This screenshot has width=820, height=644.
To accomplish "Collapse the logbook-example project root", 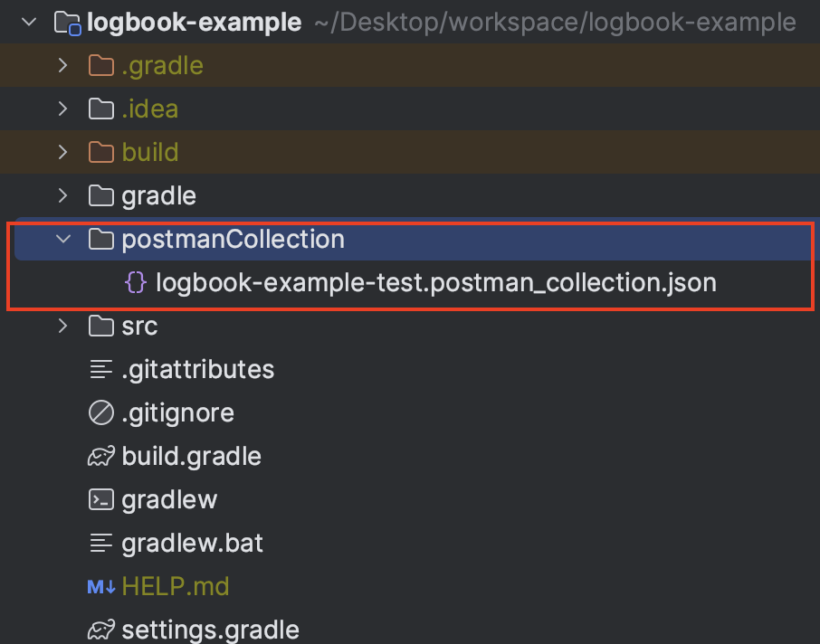I will [29, 22].
